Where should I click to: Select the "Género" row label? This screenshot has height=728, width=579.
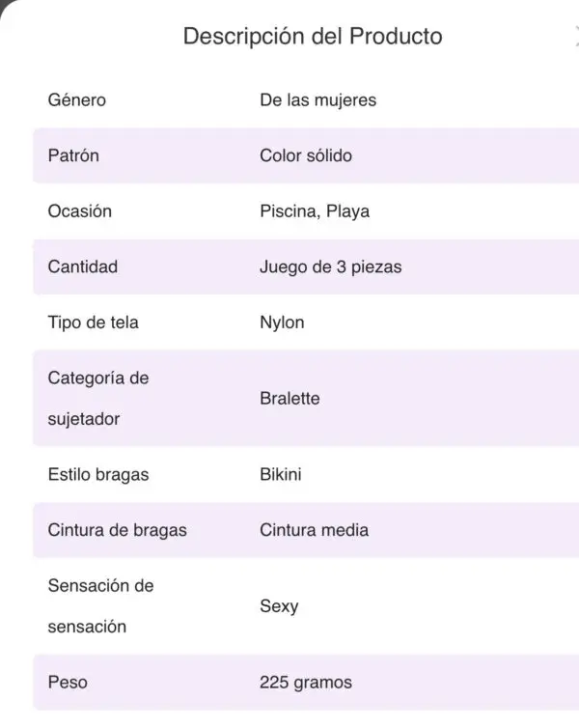point(76,99)
